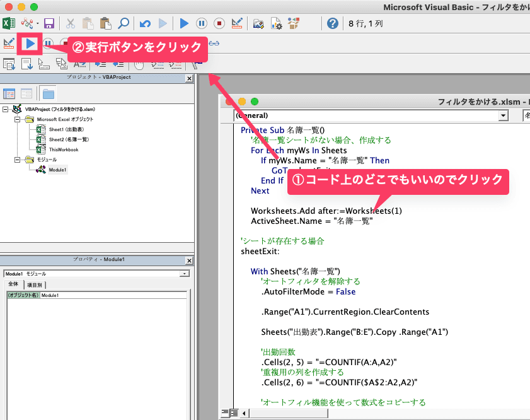Click the '8 行, 1 列' cursor position indicator
The image size is (530, 420).
pyautogui.click(x=366, y=24)
